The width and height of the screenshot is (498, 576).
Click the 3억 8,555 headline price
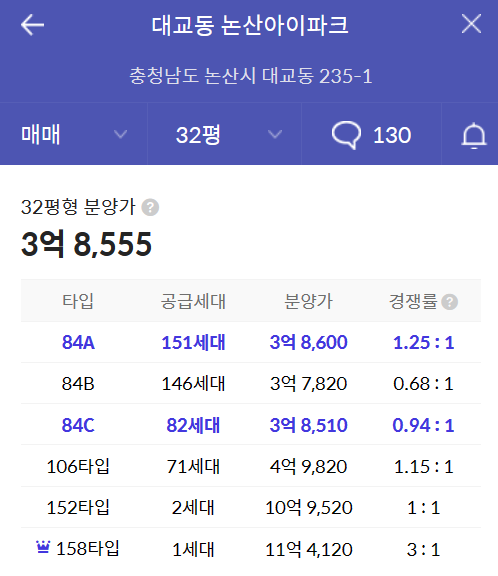pos(86,244)
